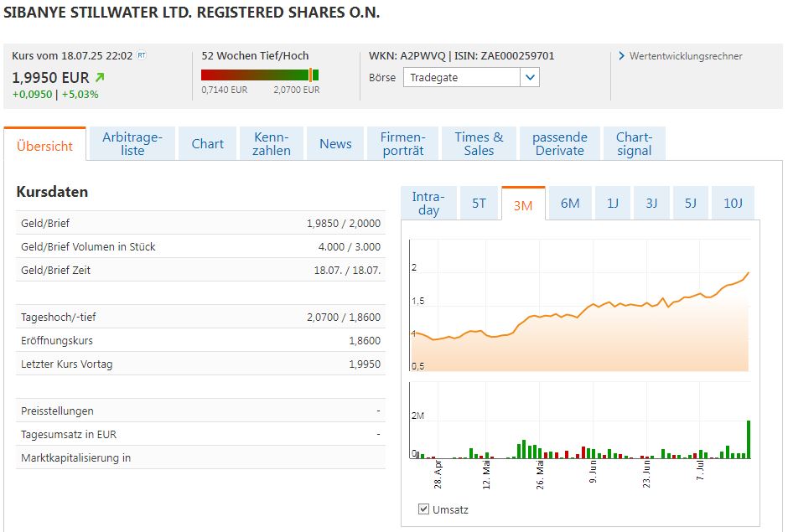Click the 52-week low/high range bar
Screen dimensions: 788x532
[260, 75]
